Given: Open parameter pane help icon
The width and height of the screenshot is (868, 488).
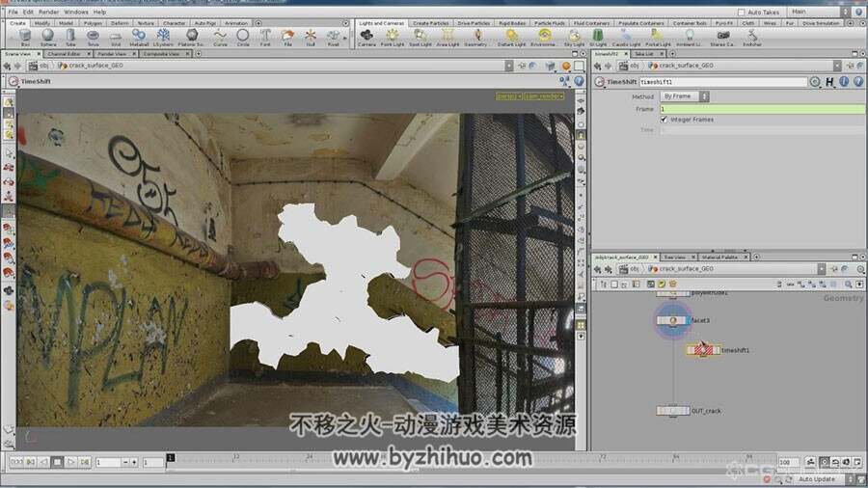Looking at the screenshot, I should (858, 81).
